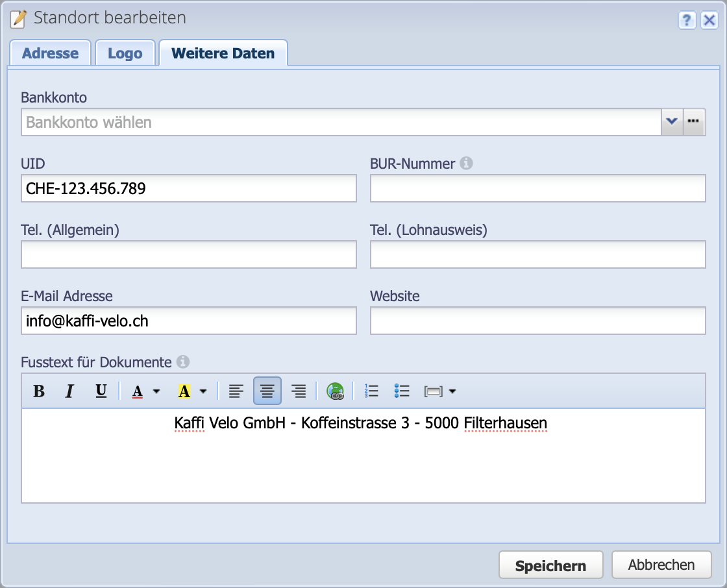
Task: Apply italic formatting to footer text
Action: pyautogui.click(x=69, y=391)
